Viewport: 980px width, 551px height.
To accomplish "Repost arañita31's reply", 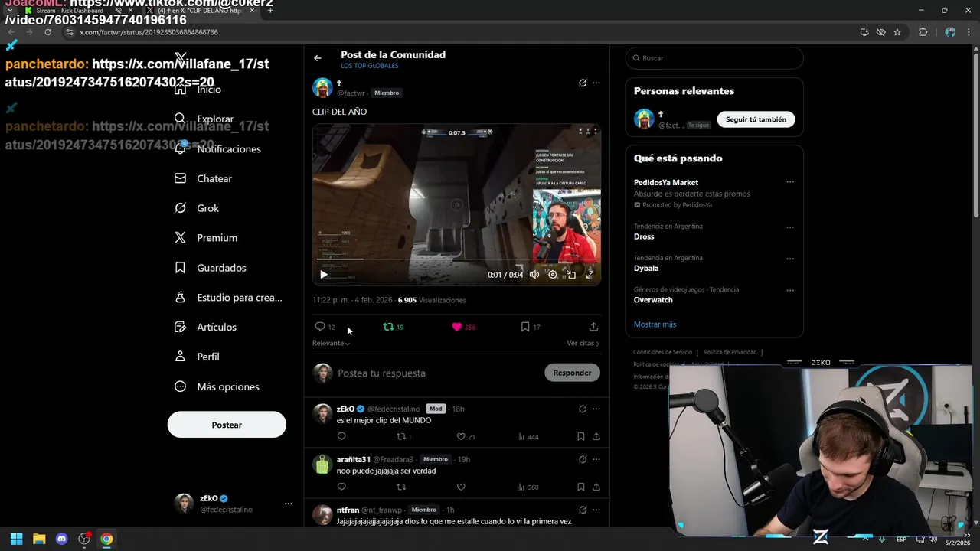I will pos(401,487).
